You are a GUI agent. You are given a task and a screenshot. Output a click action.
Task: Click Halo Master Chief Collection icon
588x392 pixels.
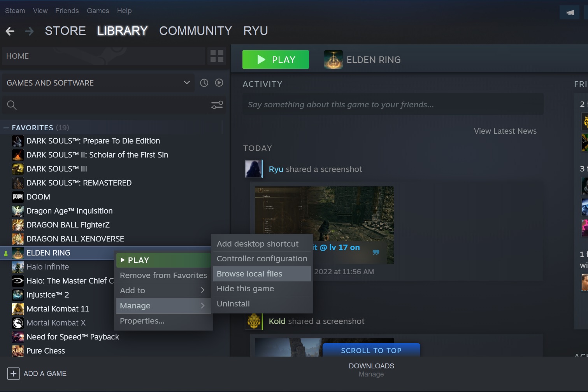pos(18,281)
